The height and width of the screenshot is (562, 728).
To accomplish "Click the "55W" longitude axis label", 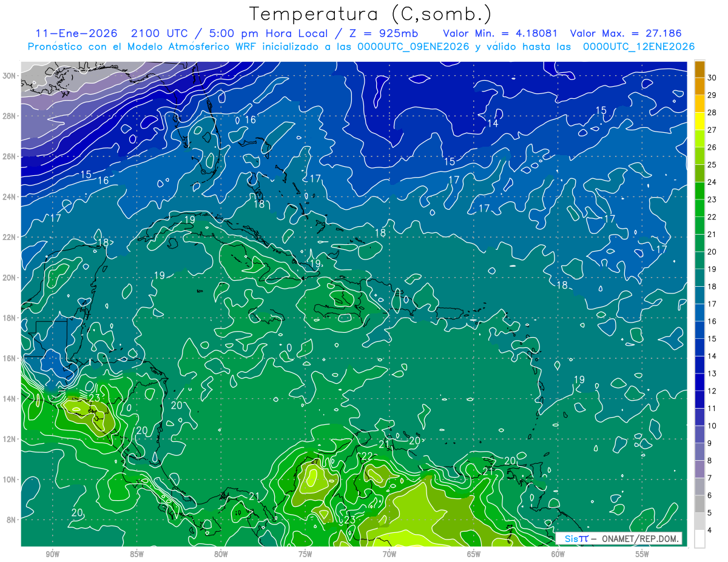I will [642, 554].
